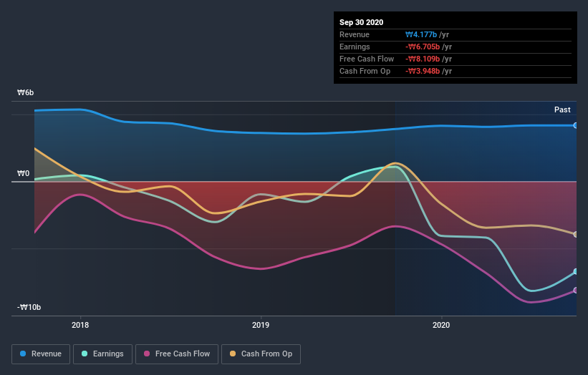The height and width of the screenshot is (375, 588).
Task: Toggle the Revenue series legend button
Action: [41, 354]
